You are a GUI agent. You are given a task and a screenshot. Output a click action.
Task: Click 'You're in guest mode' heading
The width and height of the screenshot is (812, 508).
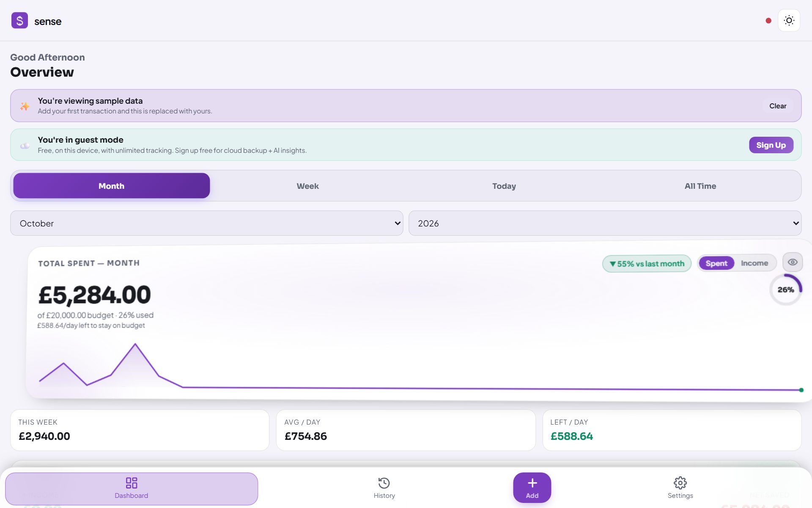[80, 140]
